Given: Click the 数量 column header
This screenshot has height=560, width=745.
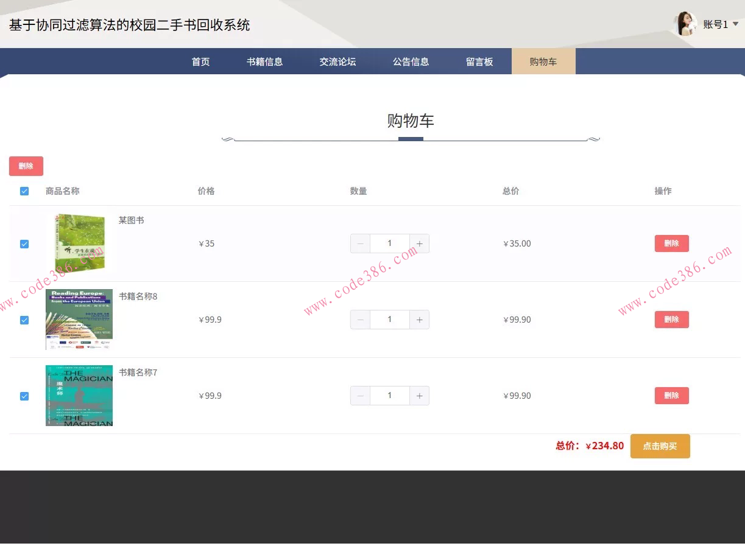Looking at the screenshot, I should pyautogui.click(x=359, y=191).
